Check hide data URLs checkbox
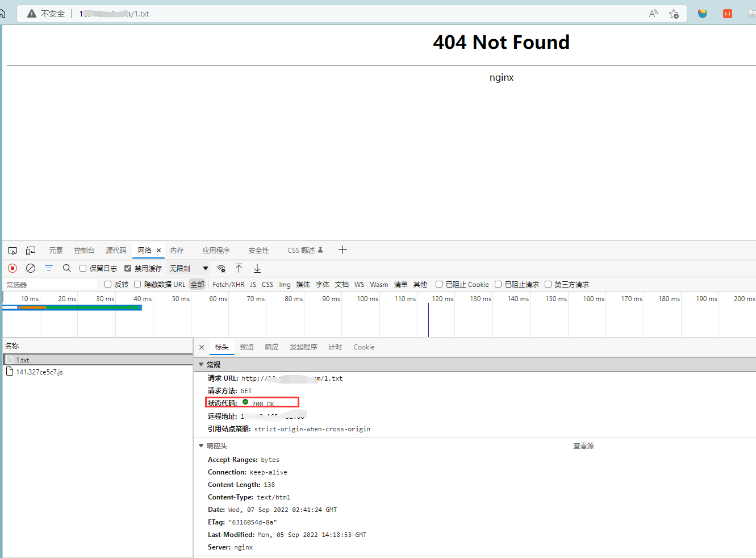The image size is (756, 558). point(137,284)
